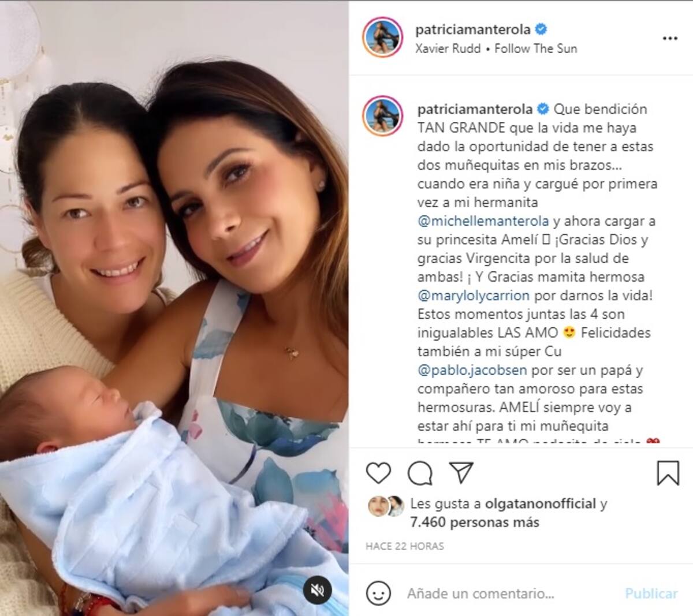Click the liker avatars beside Les gusta
Viewport: 693px width, 616px height.
386,506
